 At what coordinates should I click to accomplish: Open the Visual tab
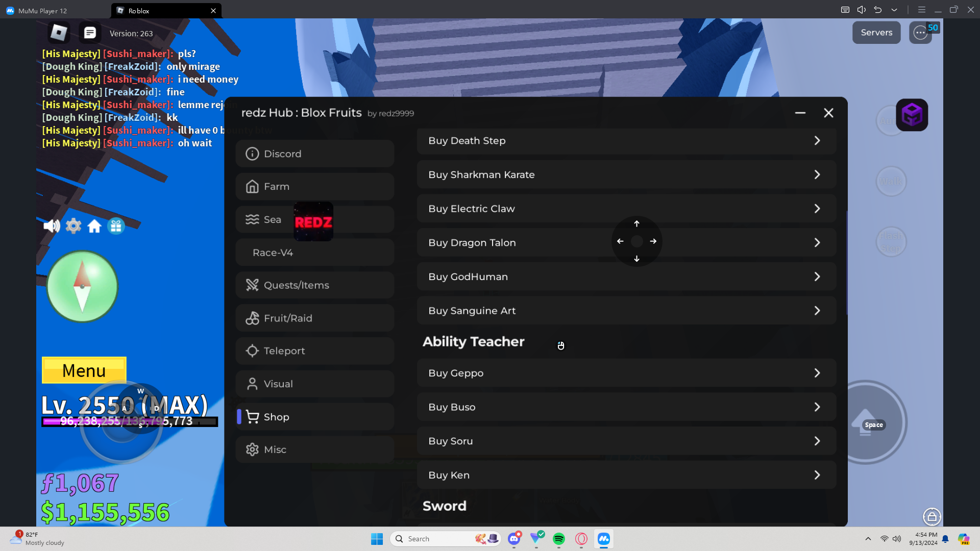click(x=315, y=384)
